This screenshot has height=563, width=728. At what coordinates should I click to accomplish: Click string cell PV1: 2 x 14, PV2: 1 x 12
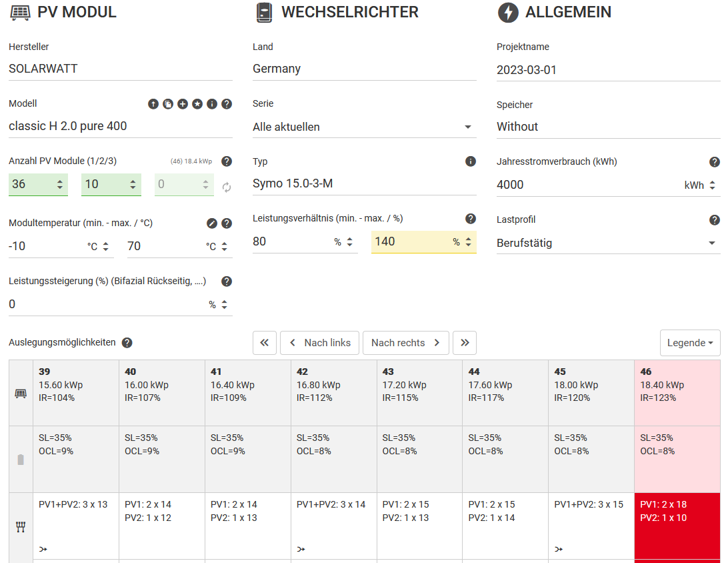click(x=162, y=526)
